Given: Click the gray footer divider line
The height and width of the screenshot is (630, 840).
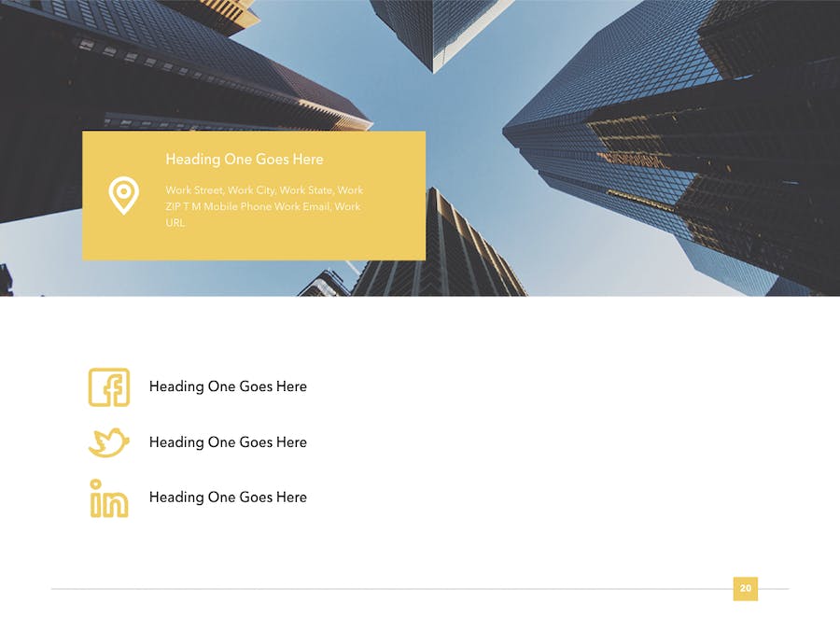Looking at the screenshot, I should [x=373, y=589].
